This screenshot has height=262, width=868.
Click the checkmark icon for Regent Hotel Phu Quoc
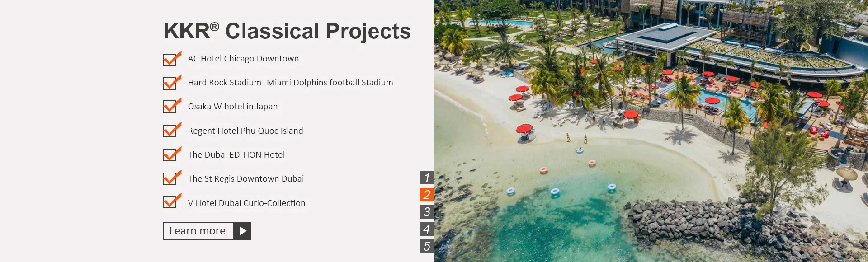click(x=171, y=131)
